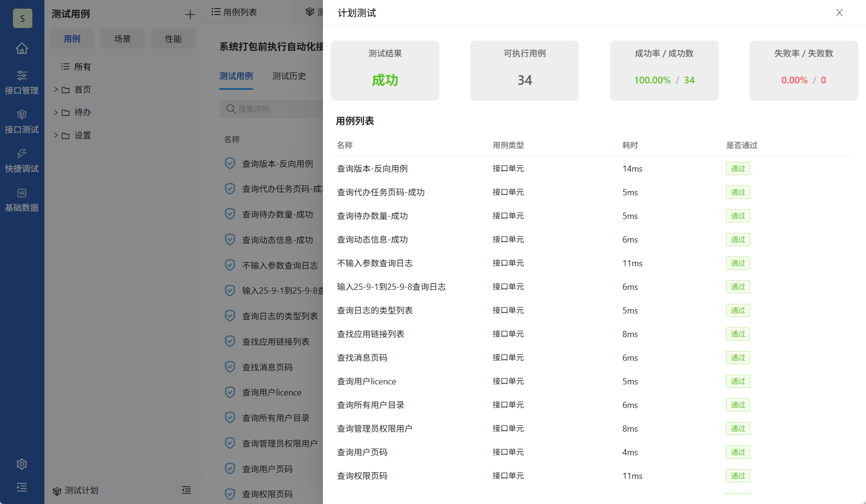Image resolution: width=866 pixels, height=504 pixels.
Task: Click the shield icon for 查询用户licence
Action: click(x=230, y=392)
